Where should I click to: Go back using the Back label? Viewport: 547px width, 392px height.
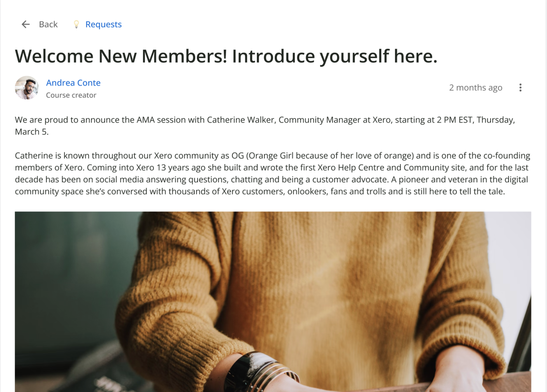tap(48, 24)
